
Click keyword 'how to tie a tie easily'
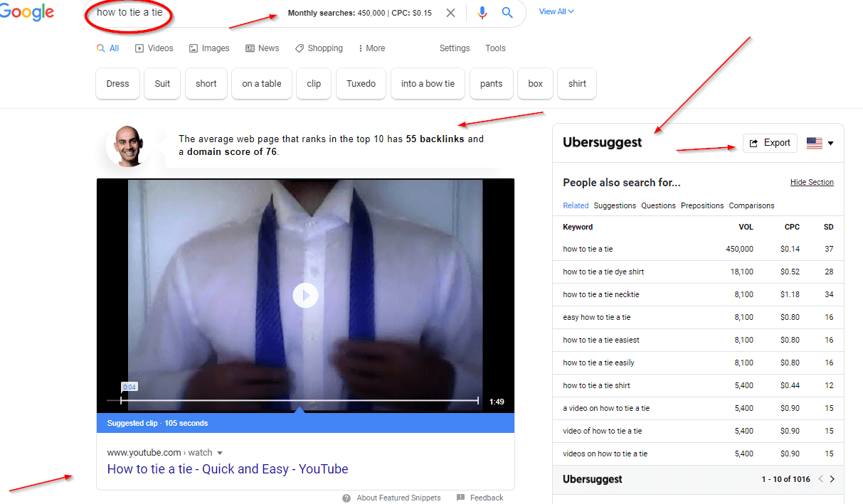click(598, 363)
